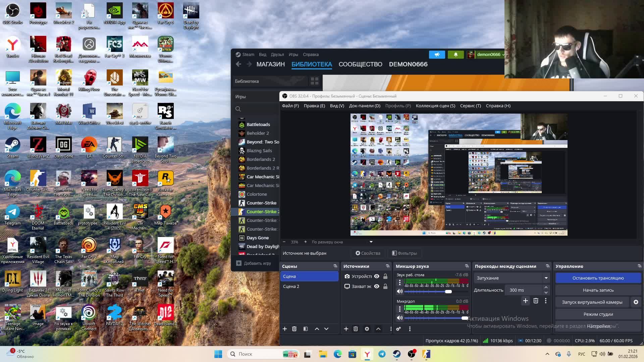Screen dimensions: 644x362
Task: Add a new scene with plus icon
Action: pos(284,329)
